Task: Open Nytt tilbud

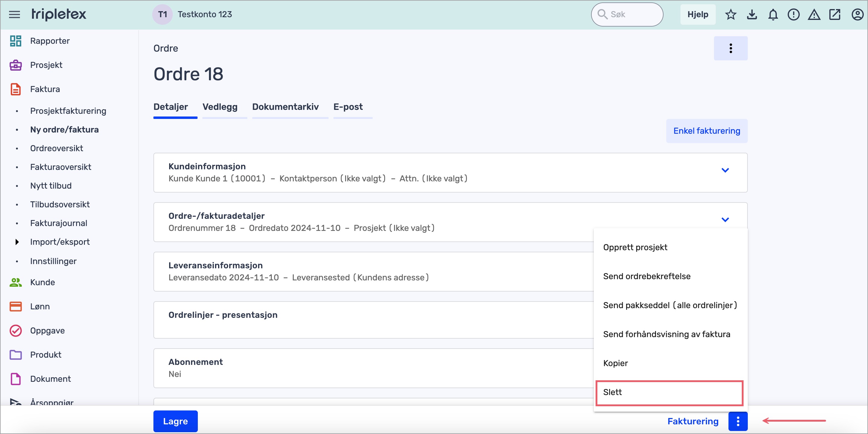Action: point(51,186)
